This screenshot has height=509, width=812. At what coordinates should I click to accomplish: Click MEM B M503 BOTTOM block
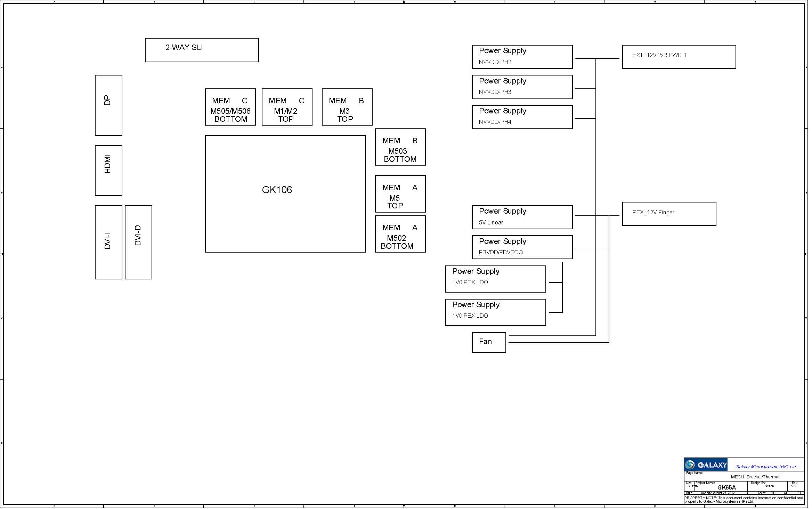click(400, 147)
